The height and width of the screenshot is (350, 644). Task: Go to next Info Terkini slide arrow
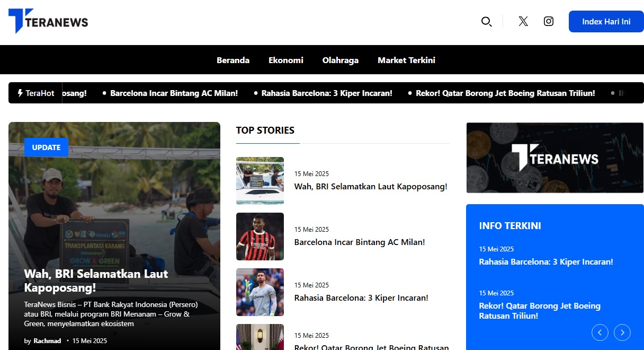click(622, 332)
